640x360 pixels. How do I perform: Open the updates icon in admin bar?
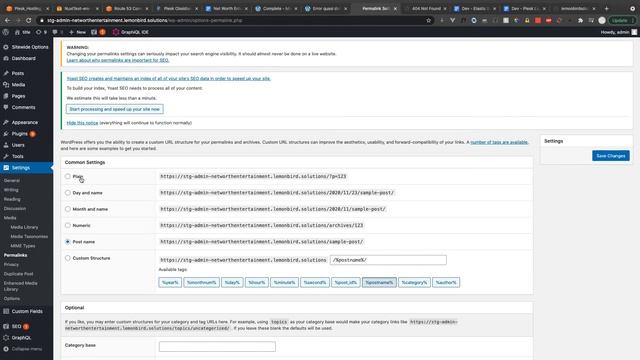click(x=41, y=32)
